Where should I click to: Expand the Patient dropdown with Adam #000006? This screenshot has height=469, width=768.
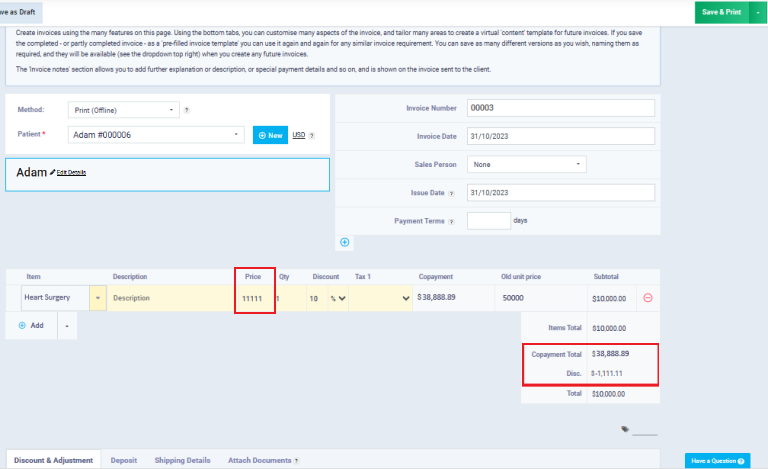pyautogui.click(x=156, y=134)
